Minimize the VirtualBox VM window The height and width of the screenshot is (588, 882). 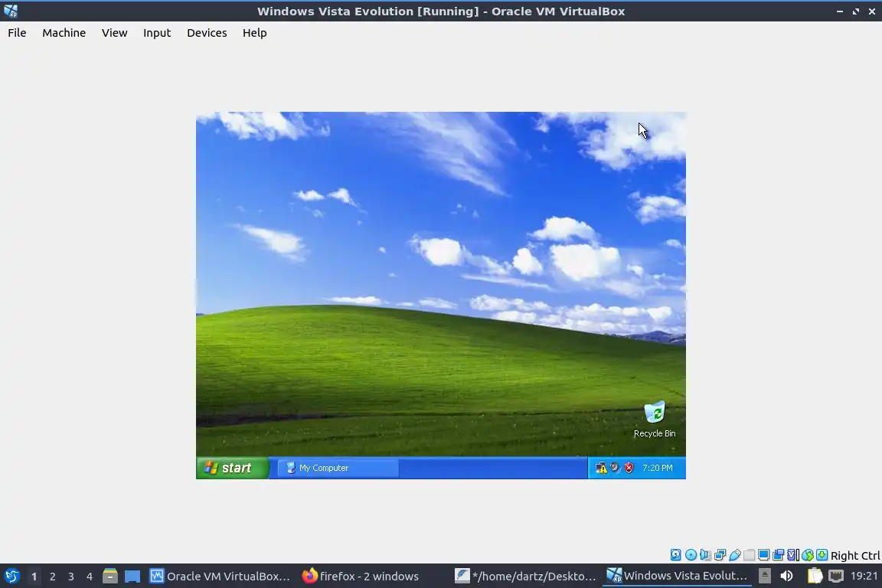tap(840, 11)
